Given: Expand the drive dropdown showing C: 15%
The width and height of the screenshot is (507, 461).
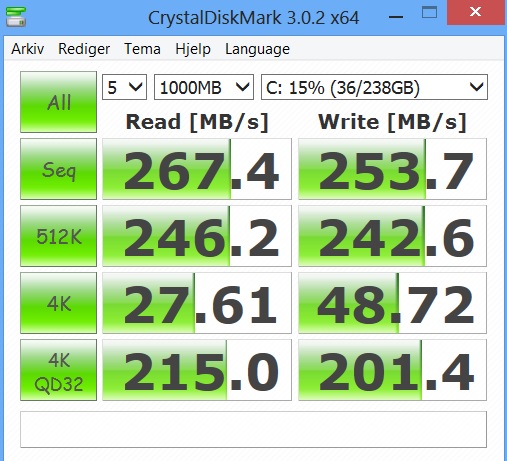Looking at the screenshot, I should pos(374,87).
